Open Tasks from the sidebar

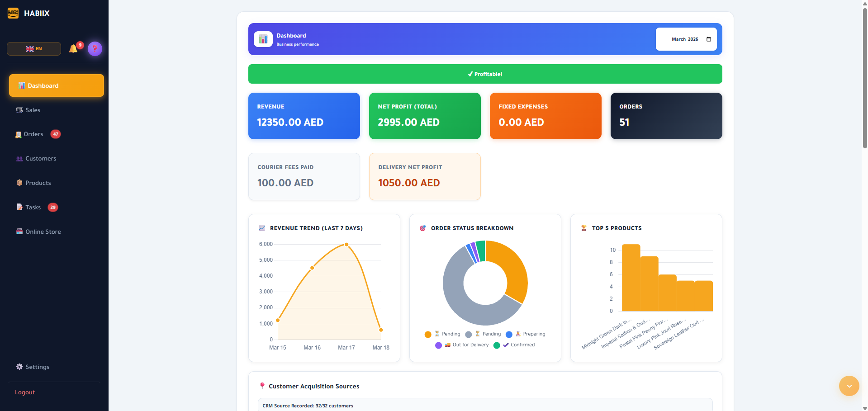(x=33, y=207)
